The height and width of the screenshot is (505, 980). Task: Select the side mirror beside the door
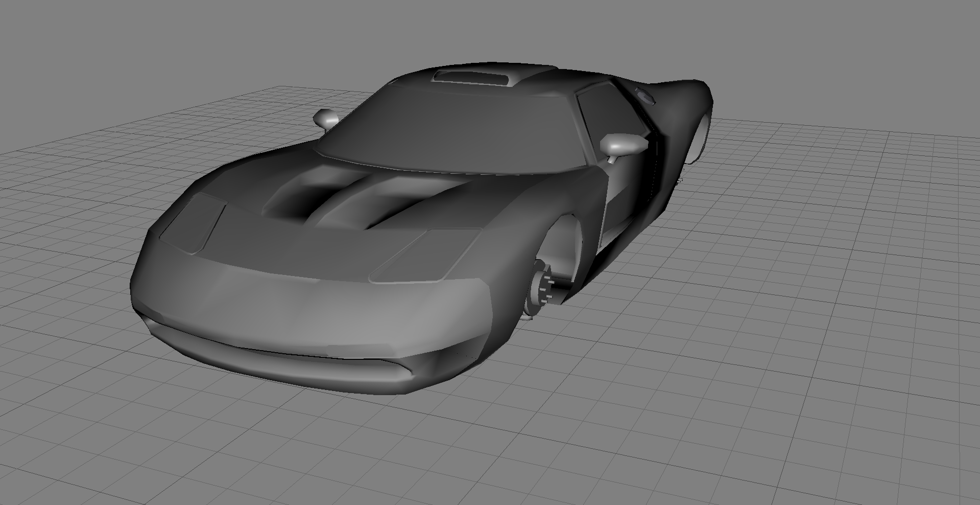623,146
